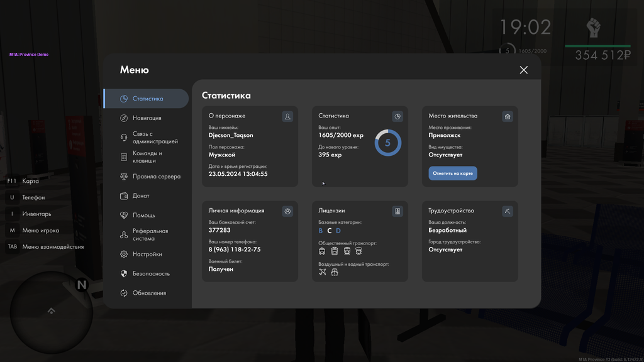This screenshot has width=644, height=362.
Task: Click the Реферальная система icon
Action: click(124, 235)
